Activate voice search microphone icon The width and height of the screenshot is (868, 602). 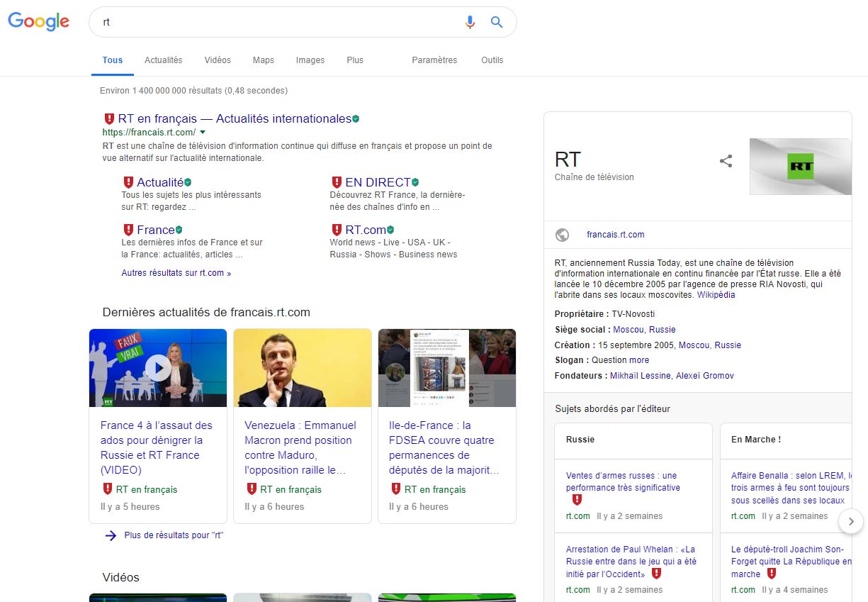point(470,22)
